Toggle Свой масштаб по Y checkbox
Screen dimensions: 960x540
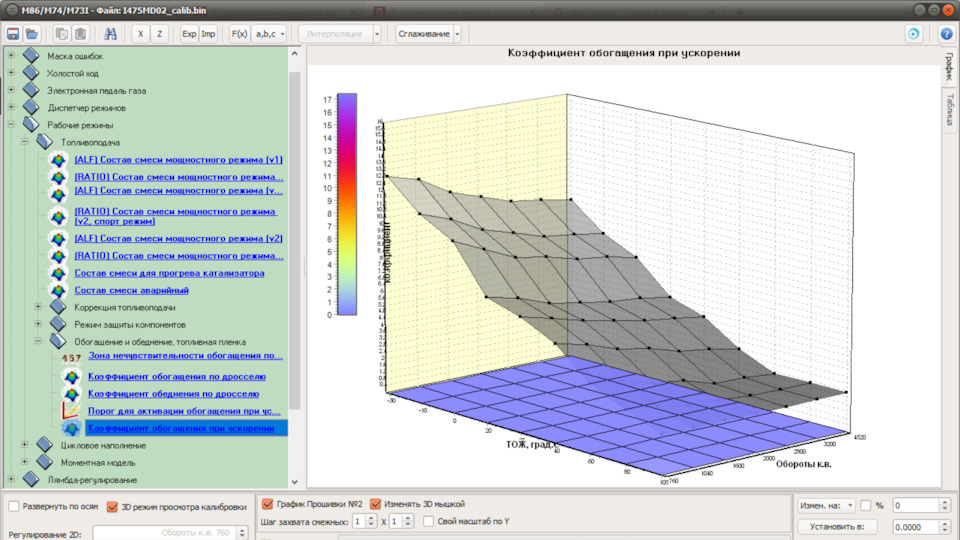click(x=429, y=521)
